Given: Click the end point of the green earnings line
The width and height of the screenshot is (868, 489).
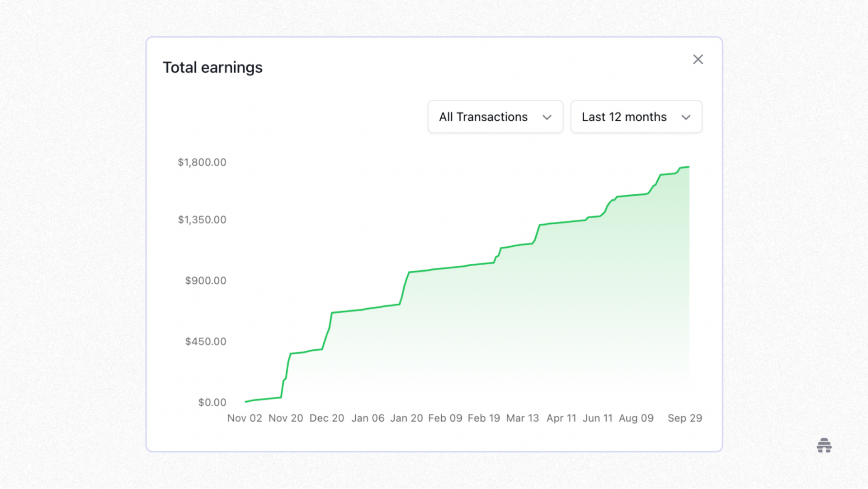Looking at the screenshot, I should click(689, 167).
